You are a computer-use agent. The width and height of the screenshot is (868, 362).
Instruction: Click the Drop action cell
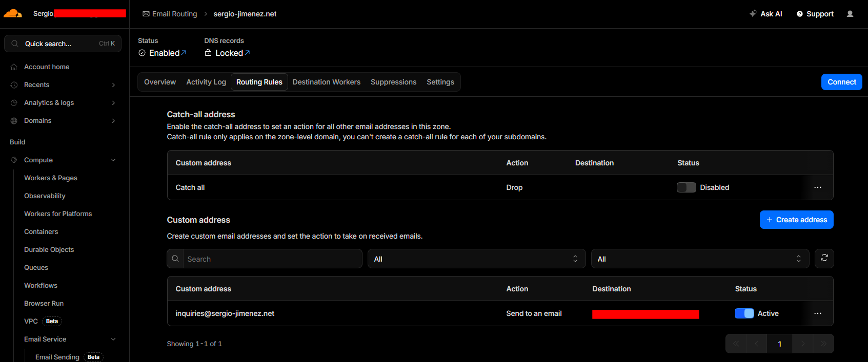tap(514, 187)
